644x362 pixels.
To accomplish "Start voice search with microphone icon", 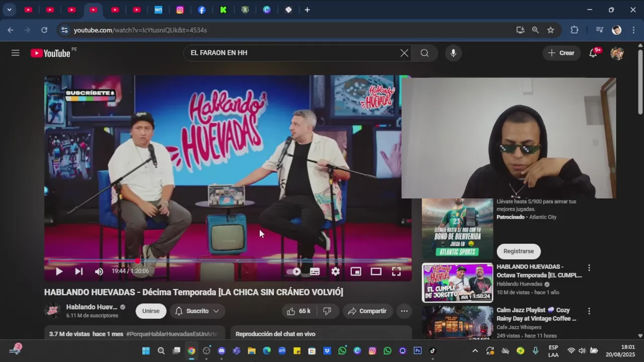I will 453,53.
